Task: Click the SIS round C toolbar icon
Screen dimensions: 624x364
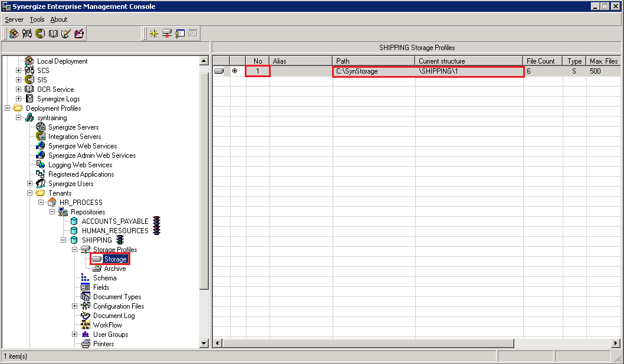Action: 40,34
